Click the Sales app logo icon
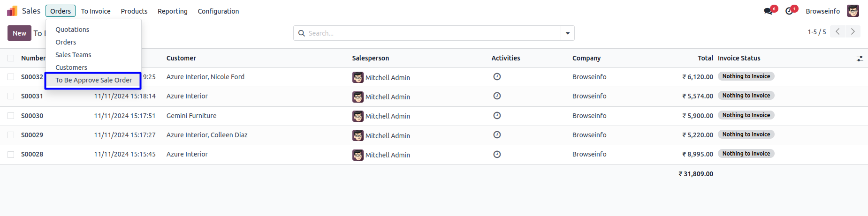Image resolution: width=868 pixels, height=216 pixels. [12, 11]
